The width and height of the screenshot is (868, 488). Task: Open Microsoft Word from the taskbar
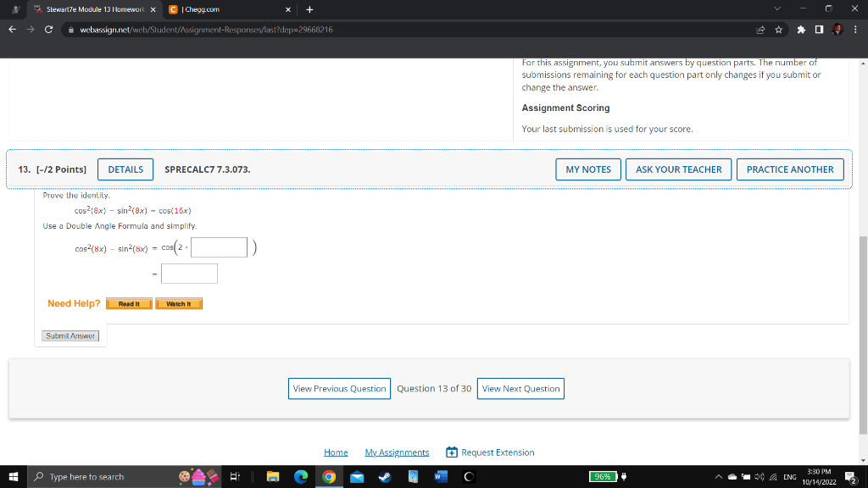click(440, 476)
